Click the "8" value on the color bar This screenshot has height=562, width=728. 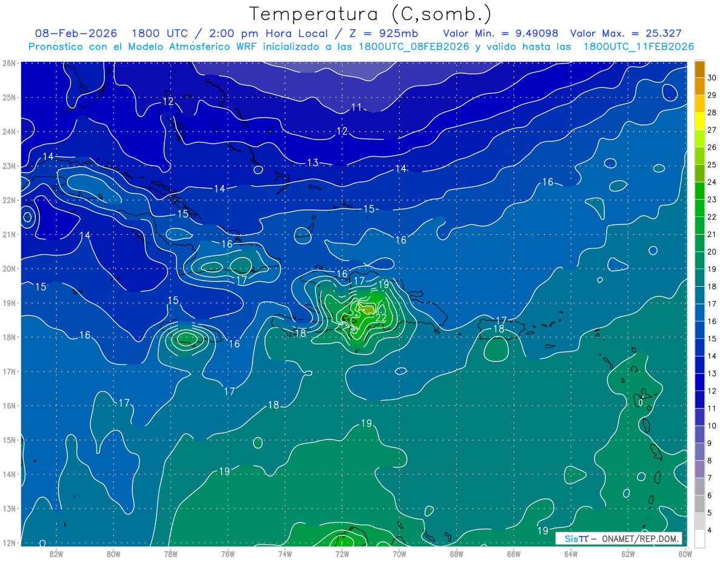[710, 461]
